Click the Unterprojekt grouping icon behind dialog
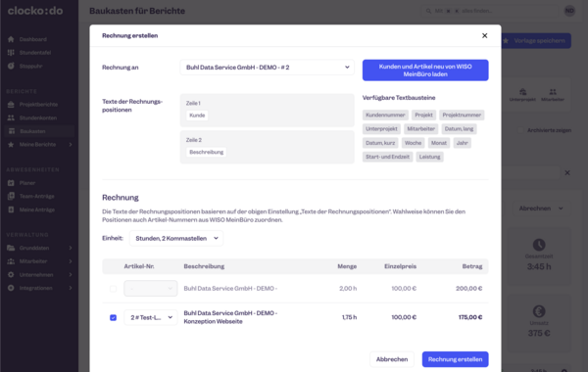Image resolution: width=588 pixels, height=372 pixels. point(522,92)
